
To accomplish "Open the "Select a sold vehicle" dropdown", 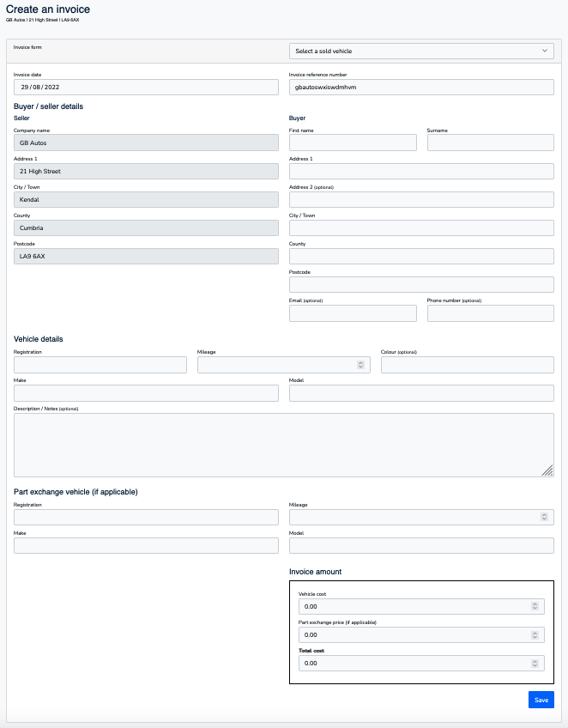I will point(420,52).
